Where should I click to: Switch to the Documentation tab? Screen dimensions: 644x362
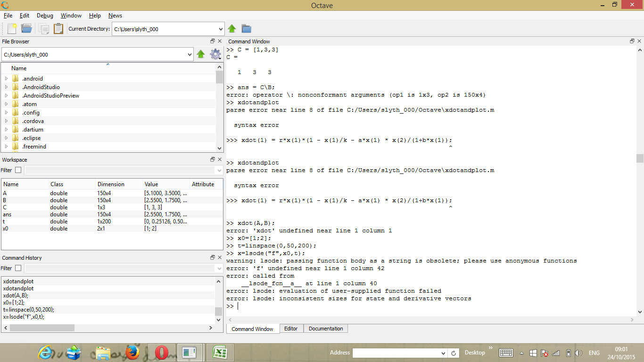point(326,329)
